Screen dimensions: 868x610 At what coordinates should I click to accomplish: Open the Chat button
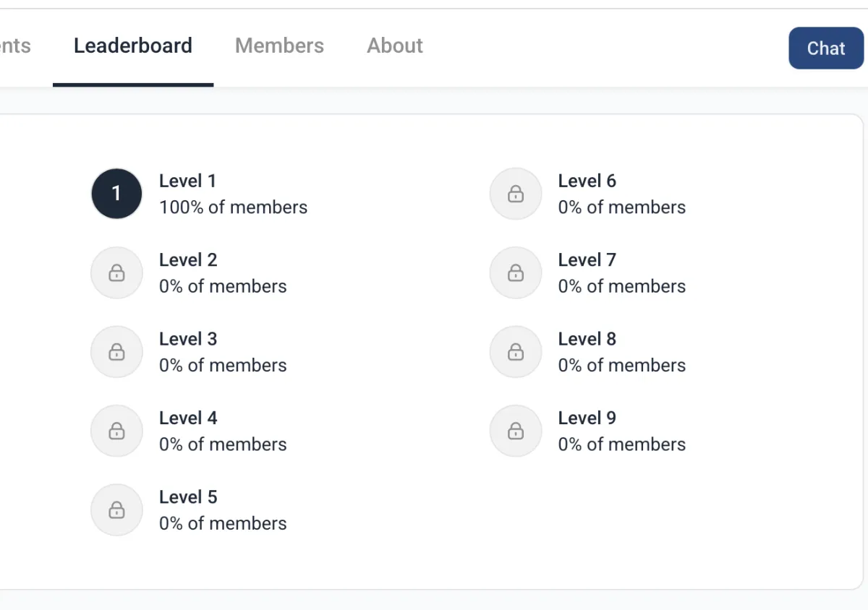[x=826, y=48]
